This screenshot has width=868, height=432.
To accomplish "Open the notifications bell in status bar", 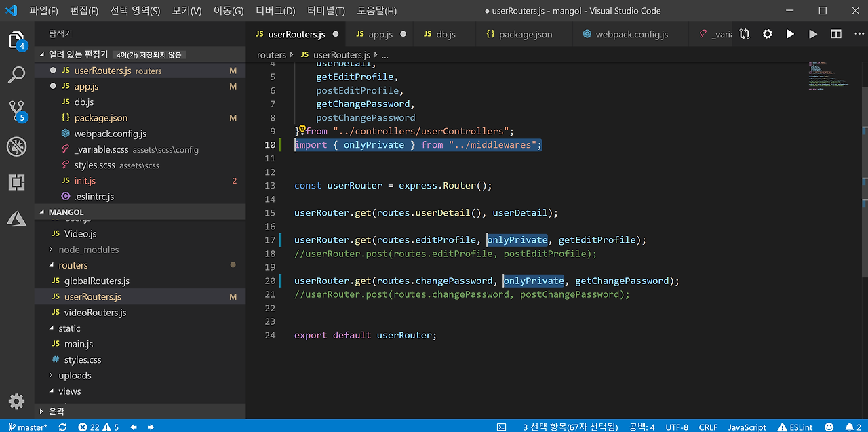I will tap(849, 427).
